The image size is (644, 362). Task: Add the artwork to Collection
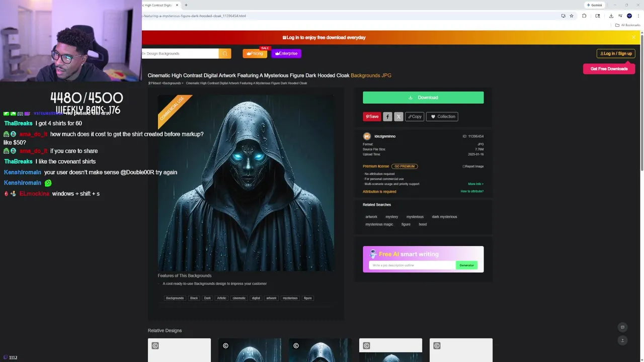point(442,117)
